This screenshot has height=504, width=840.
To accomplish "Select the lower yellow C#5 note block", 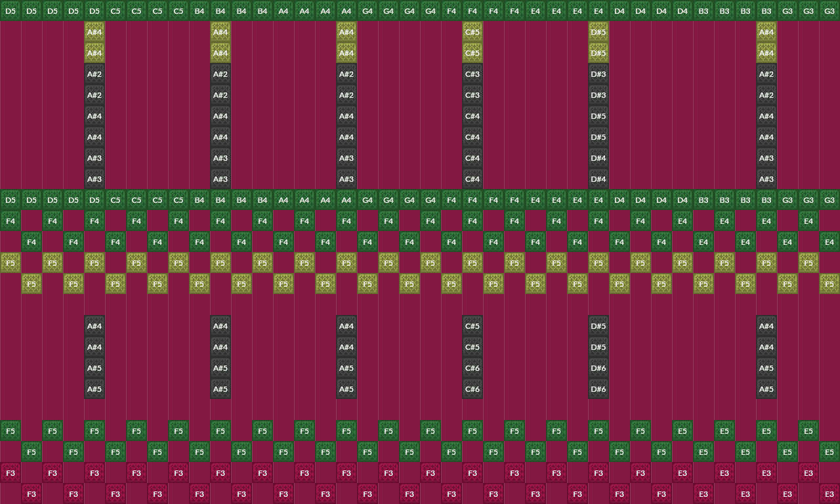I will (472, 52).
